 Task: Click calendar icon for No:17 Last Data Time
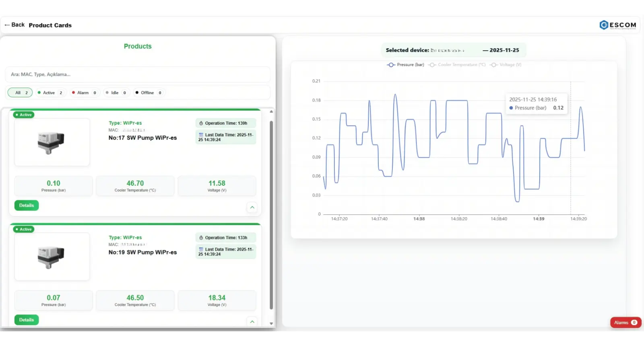[201, 135]
